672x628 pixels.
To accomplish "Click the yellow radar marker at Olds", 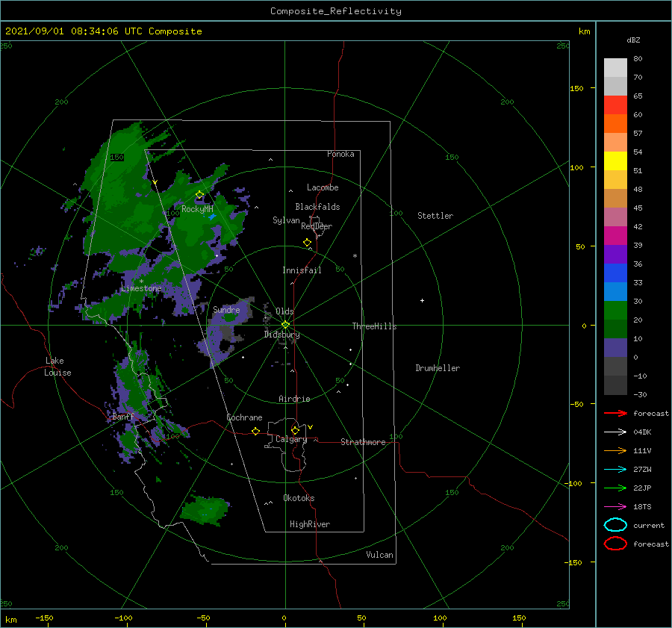I will coord(285,325).
